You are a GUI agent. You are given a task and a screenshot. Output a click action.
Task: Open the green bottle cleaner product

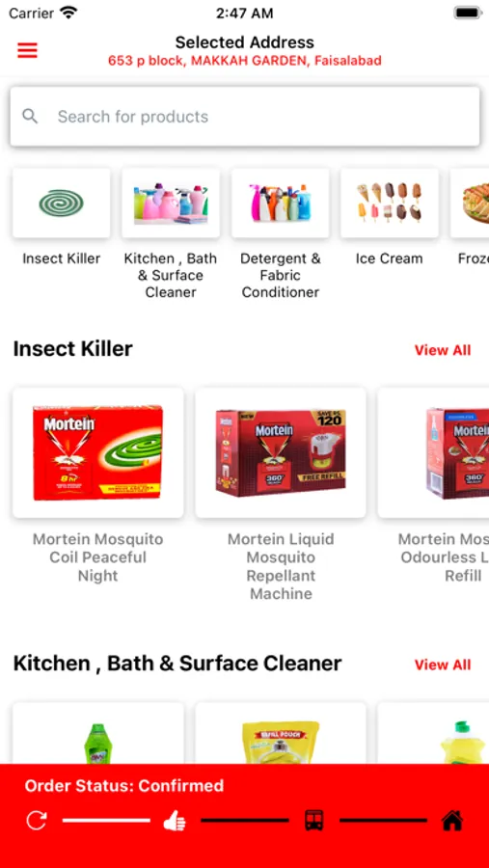pyautogui.click(x=98, y=734)
